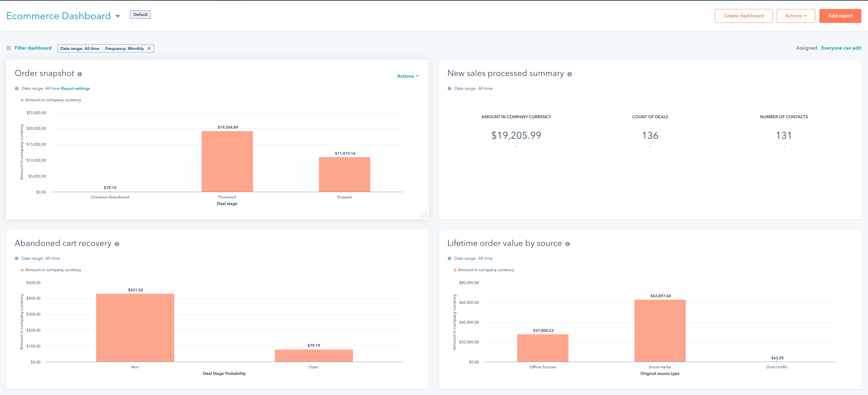Viewport: 868px width, 395px height.
Task: Click the Ecommerce Dashboard dropdown arrow
Action: [x=118, y=16]
